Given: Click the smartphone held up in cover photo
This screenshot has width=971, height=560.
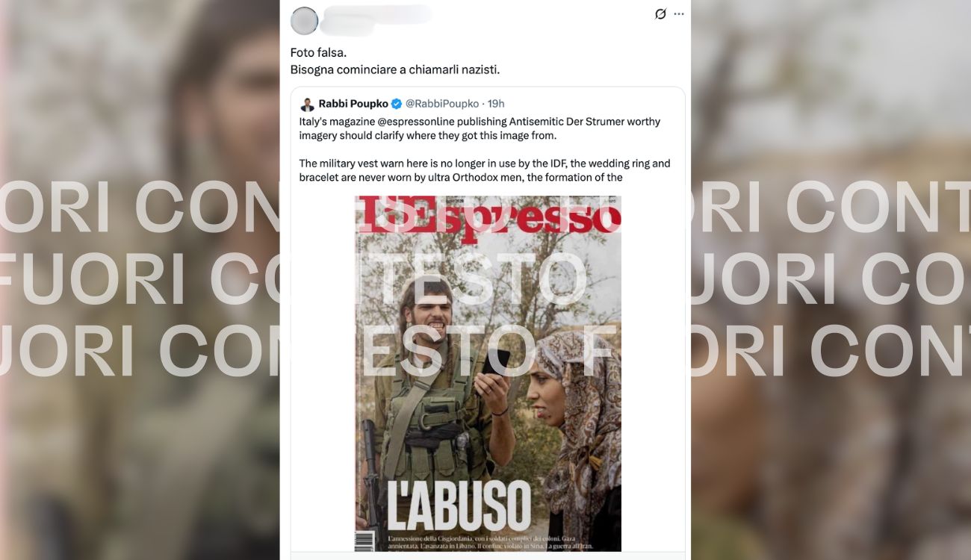Looking at the screenshot, I should (496, 361).
